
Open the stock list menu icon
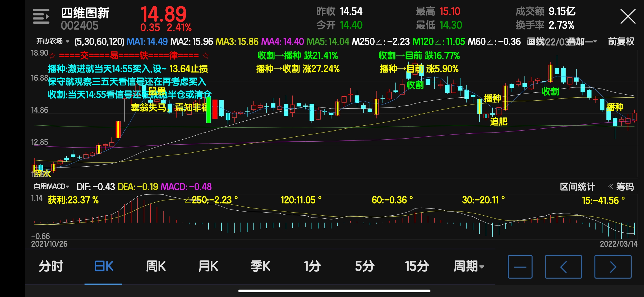pyautogui.click(x=41, y=16)
